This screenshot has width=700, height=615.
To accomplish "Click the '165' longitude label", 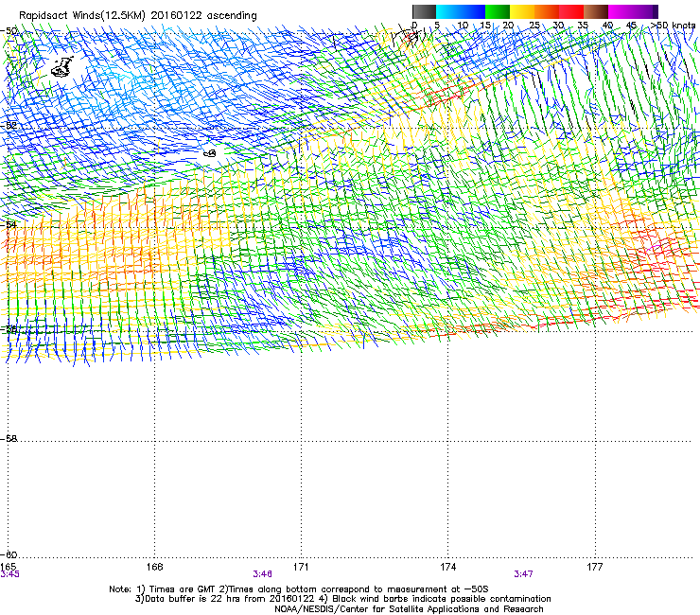I will 9,567.
